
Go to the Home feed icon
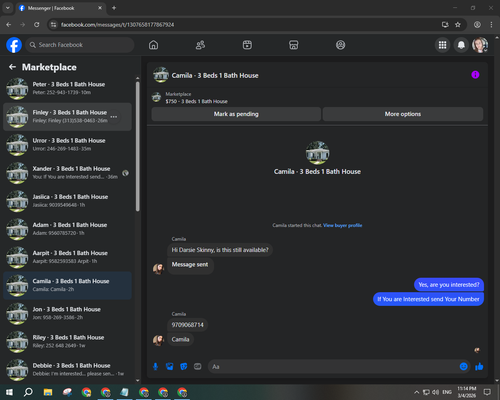[x=153, y=45]
